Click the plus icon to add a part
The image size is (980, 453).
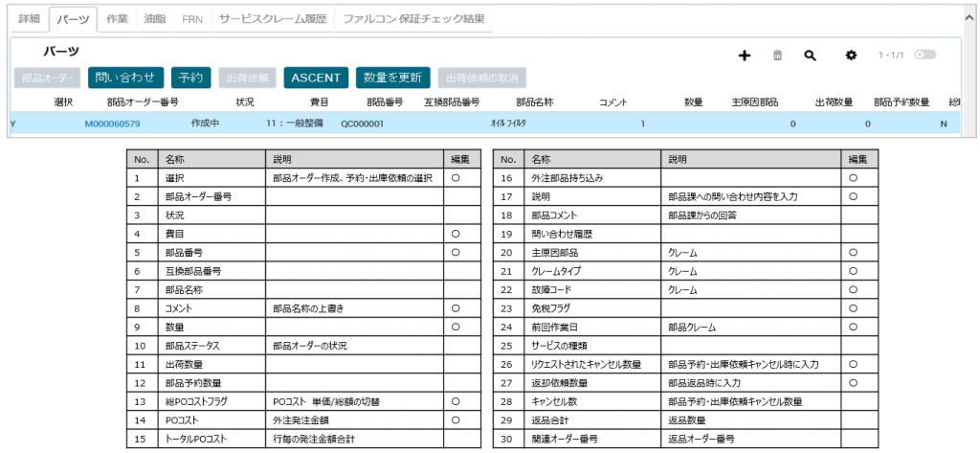(x=745, y=56)
